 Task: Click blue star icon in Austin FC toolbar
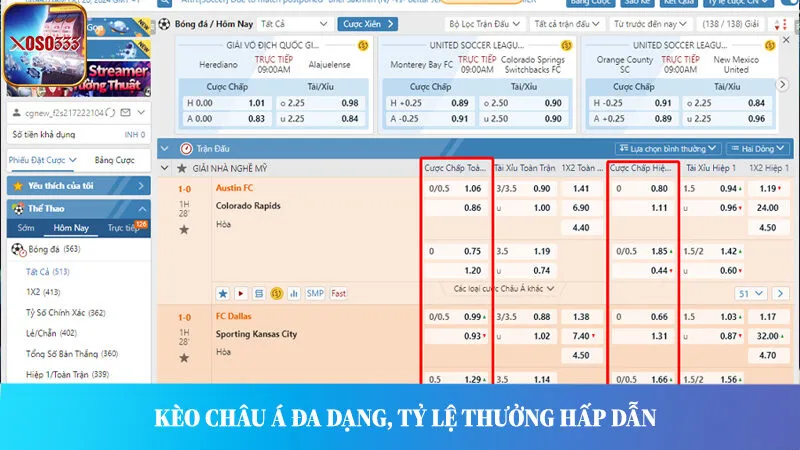[223, 293]
